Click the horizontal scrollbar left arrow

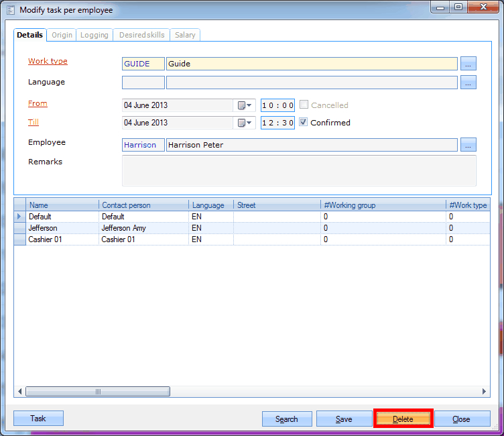coord(20,391)
